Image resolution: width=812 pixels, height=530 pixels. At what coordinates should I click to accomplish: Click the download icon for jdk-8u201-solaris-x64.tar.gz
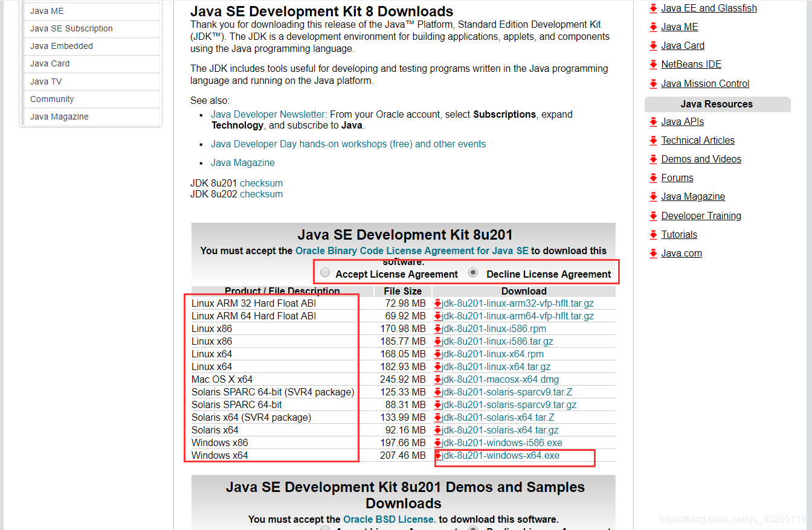pos(438,430)
